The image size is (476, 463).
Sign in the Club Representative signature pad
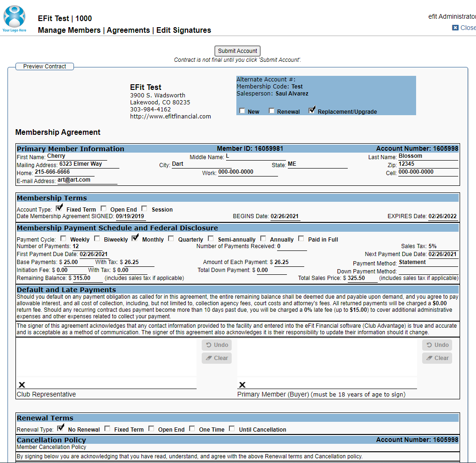pyautogui.click(x=107, y=364)
